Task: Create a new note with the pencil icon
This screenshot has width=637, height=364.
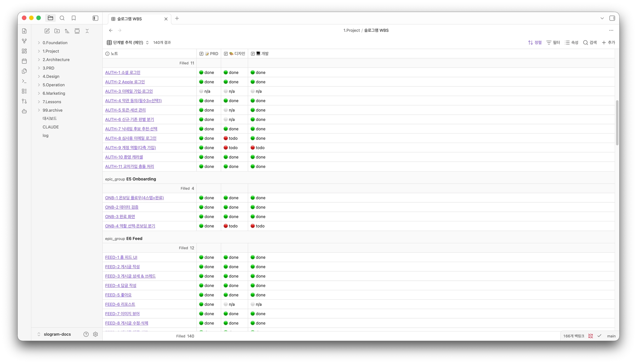Action: [x=47, y=31]
